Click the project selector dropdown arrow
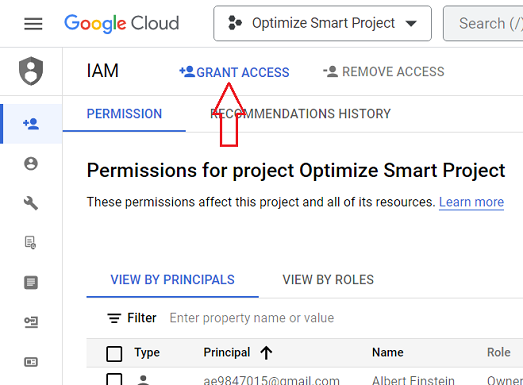Viewport: 523px width, 385px height. pos(411,24)
